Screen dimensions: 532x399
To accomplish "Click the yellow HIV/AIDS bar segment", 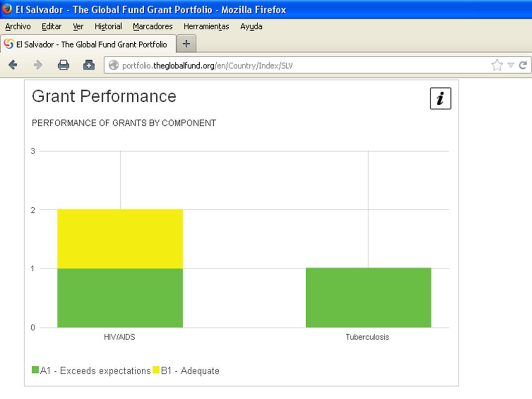I will [120, 238].
